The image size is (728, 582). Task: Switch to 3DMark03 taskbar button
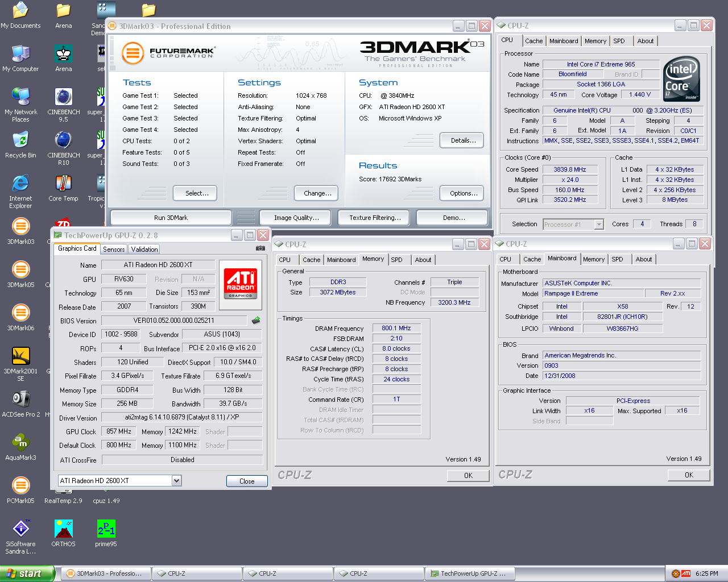point(106,573)
